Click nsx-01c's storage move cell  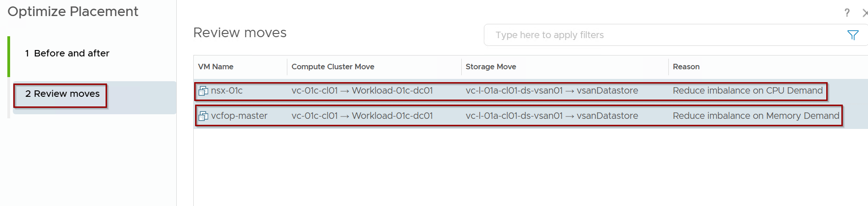pos(552,91)
